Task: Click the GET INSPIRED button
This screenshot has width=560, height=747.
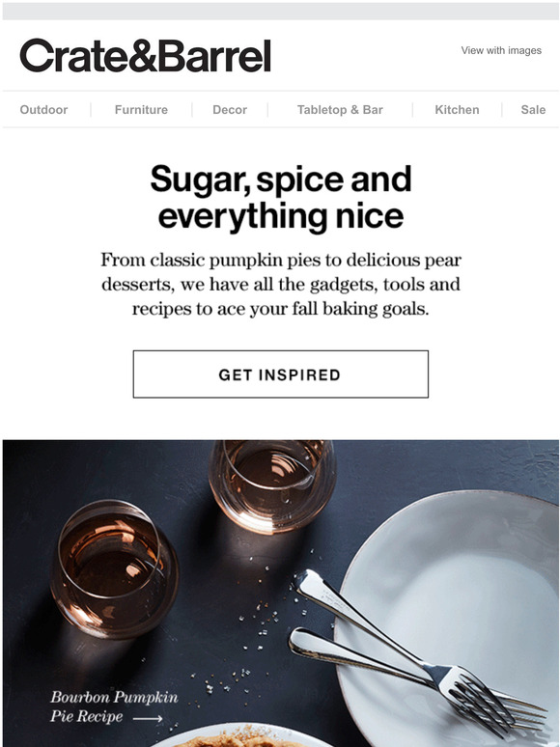Action: pyautogui.click(x=280, y=373)
